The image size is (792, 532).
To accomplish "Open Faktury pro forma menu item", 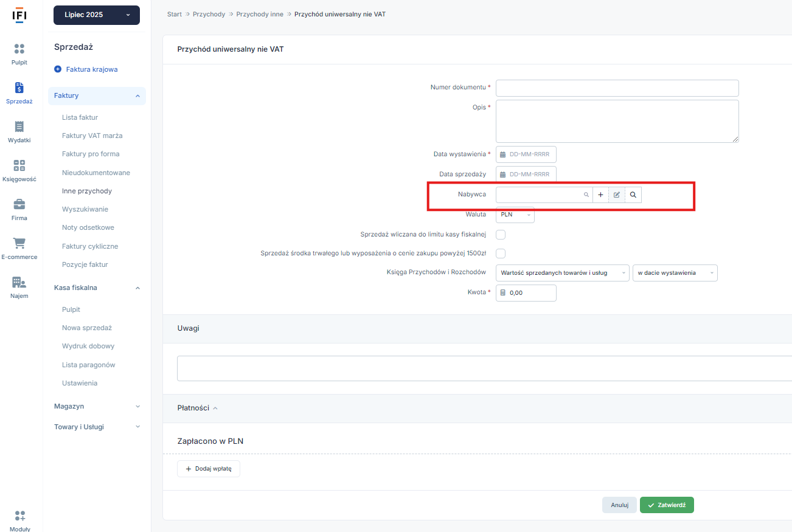I will tap(91, 154).
